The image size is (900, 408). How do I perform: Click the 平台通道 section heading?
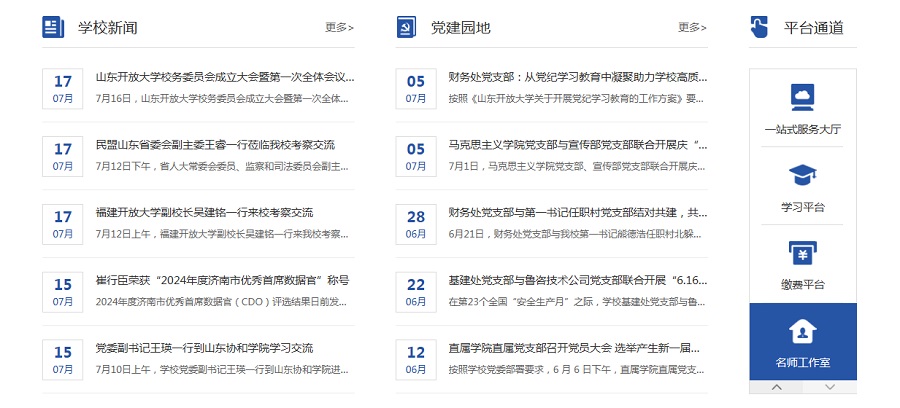point(814,28)
